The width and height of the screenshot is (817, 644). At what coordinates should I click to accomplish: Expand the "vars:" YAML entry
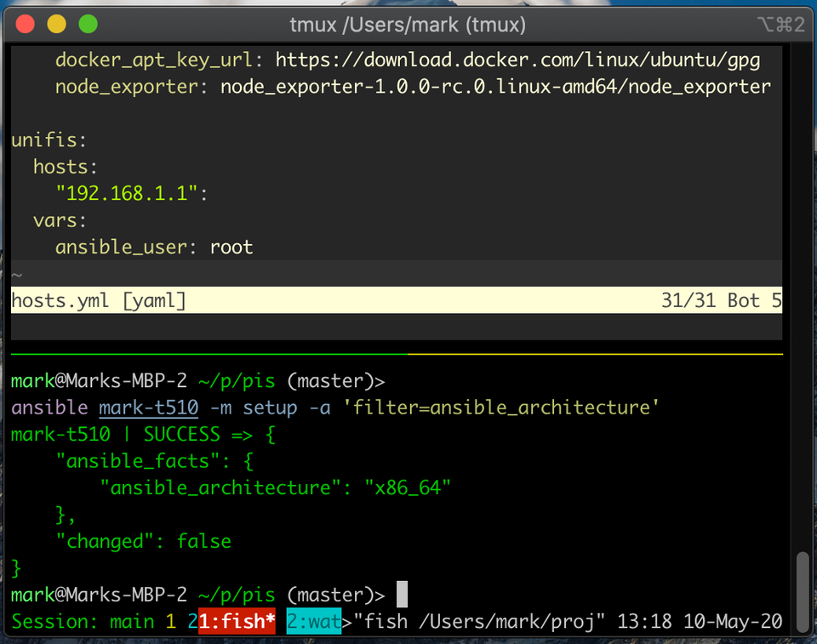click(59, 219)
